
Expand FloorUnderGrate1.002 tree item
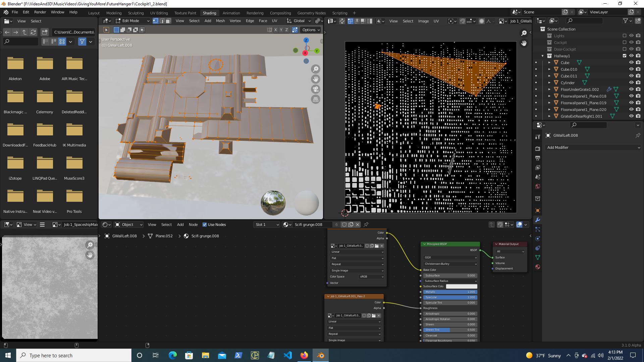[x=549, y=89]
